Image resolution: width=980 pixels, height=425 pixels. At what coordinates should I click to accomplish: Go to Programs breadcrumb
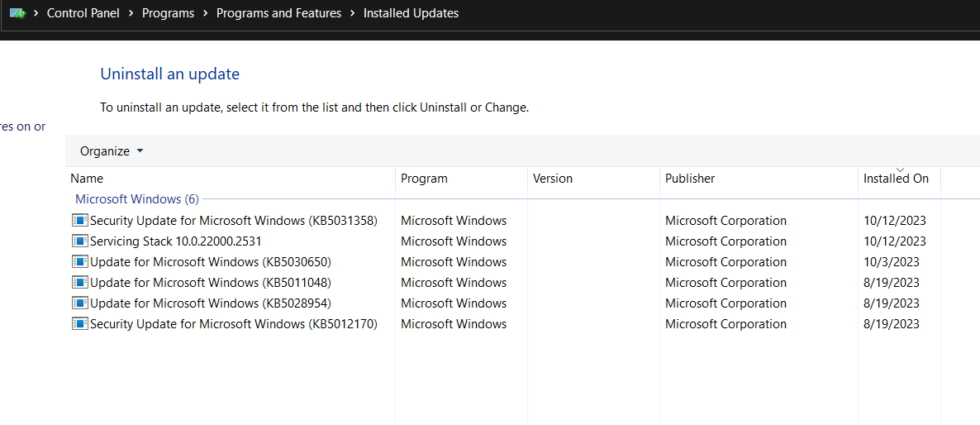pyautogui.click(x=168, y=13)
